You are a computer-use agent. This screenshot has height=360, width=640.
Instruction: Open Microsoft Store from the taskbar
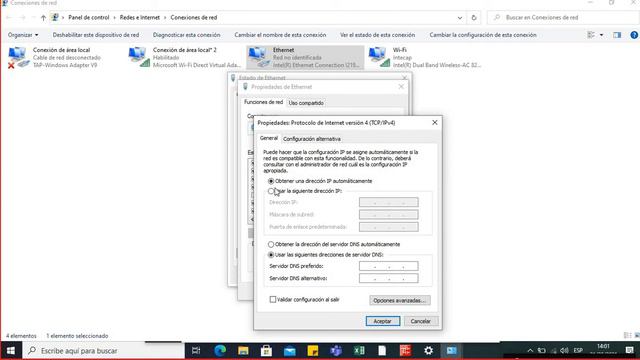[267, 351]
